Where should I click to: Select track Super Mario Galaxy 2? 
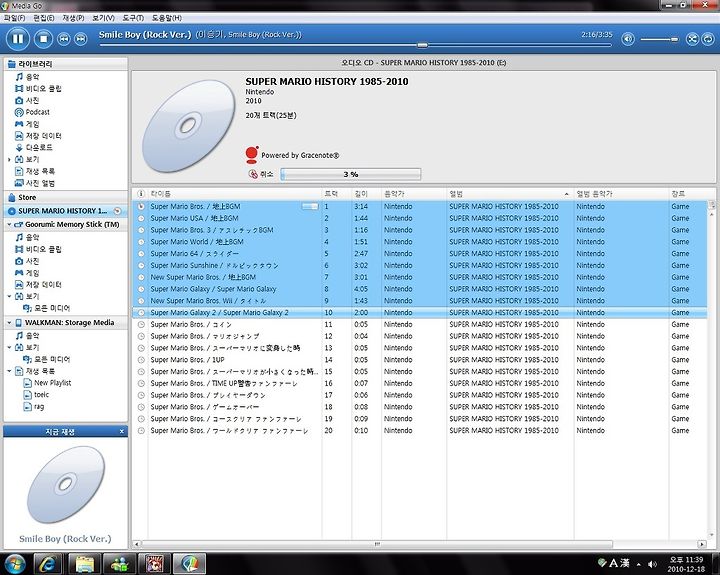pyautogui.click(x=420, y=312)
